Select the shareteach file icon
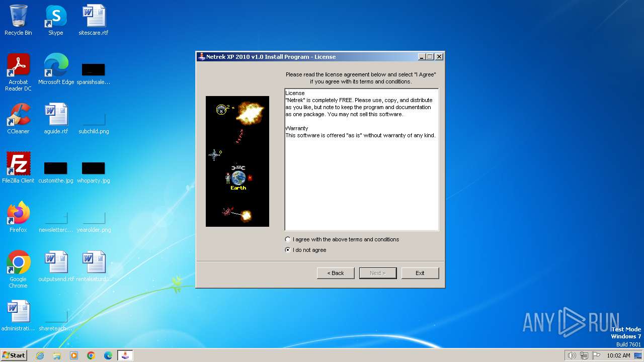The height and width of the screenshot is (362, 644). [x=56, y=319]
